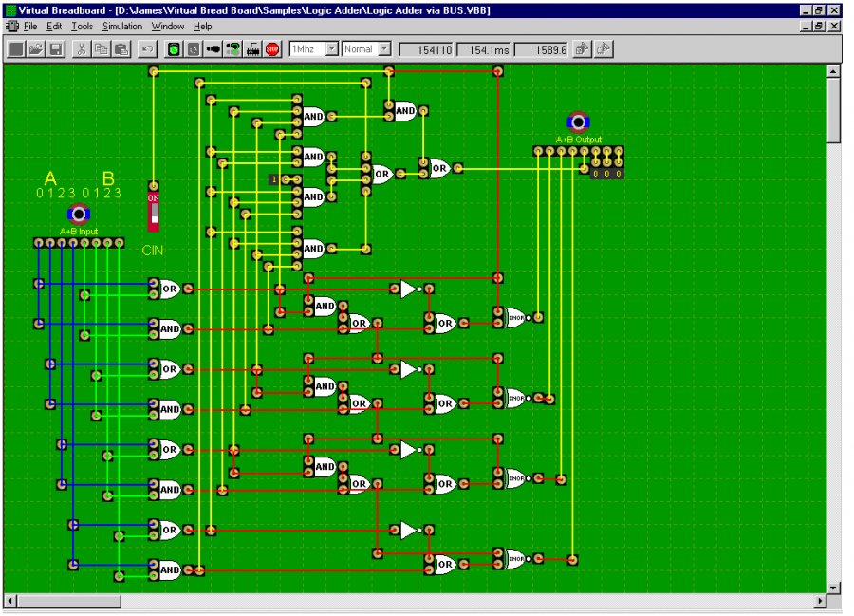Restore the inner document window

click(819, 27)
